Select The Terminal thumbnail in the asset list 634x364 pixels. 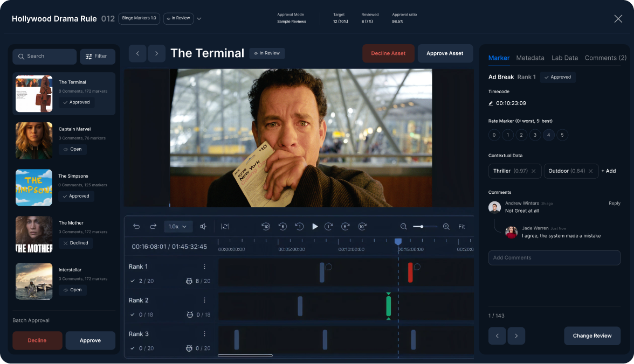click(x=34, y=94)
